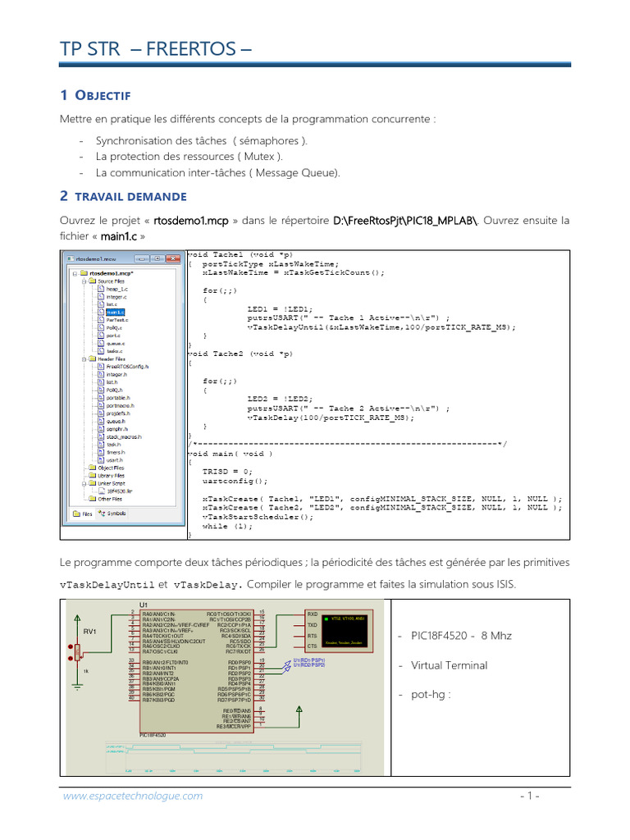Close the rtosdemo1.mcw project window
Screen dimensions: 630x840
click(173, 258)
